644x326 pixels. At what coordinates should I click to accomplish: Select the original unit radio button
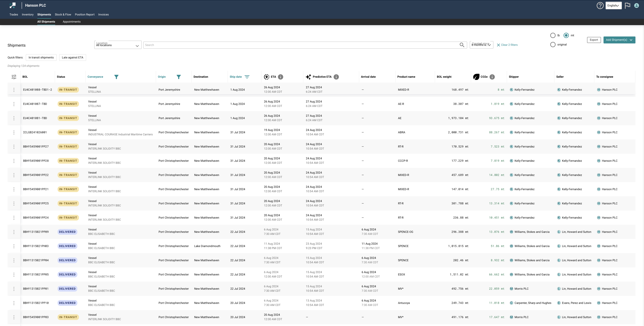(x=553, y=45)
